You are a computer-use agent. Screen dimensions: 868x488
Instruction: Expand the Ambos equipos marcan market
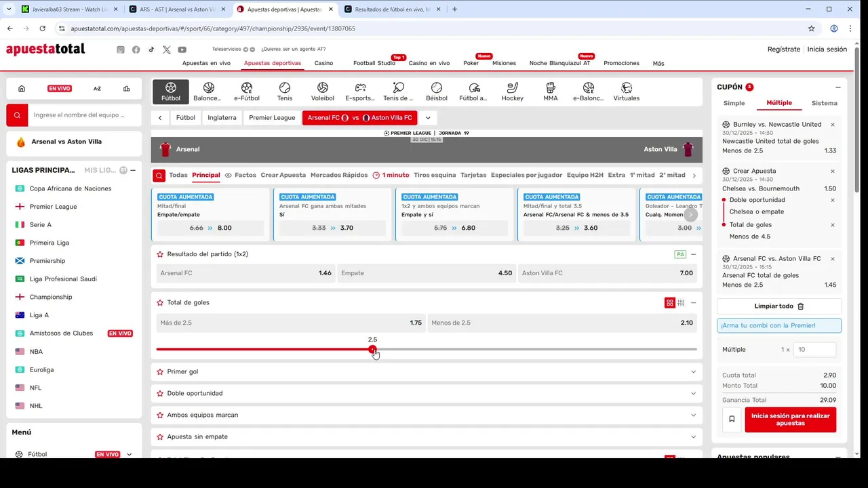pyautogui.click(x=693, y=415)
